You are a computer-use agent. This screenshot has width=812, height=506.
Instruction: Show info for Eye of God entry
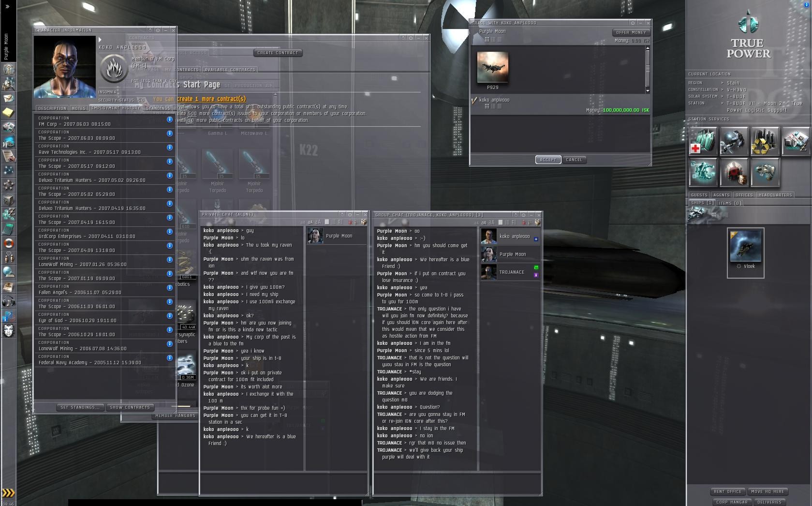(170, 316)
